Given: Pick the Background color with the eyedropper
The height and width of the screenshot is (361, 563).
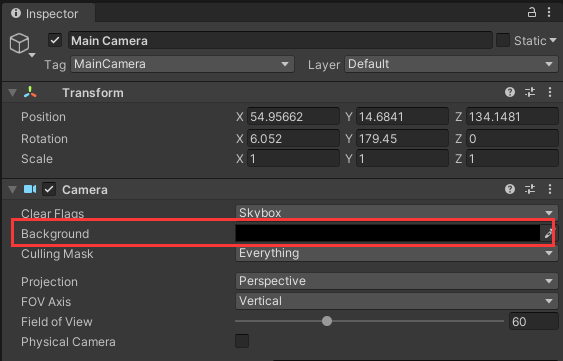Looking at the screenshot, I should [548, 233].
